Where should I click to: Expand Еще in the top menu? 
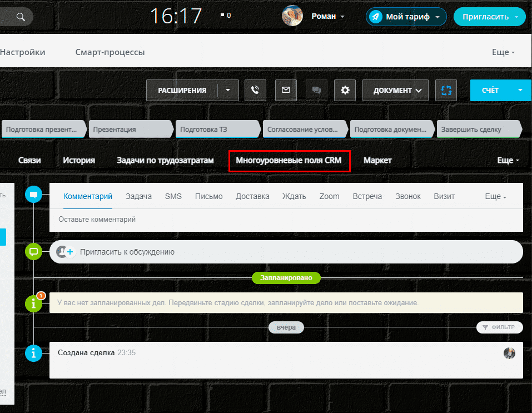click(x=503, y=52)
